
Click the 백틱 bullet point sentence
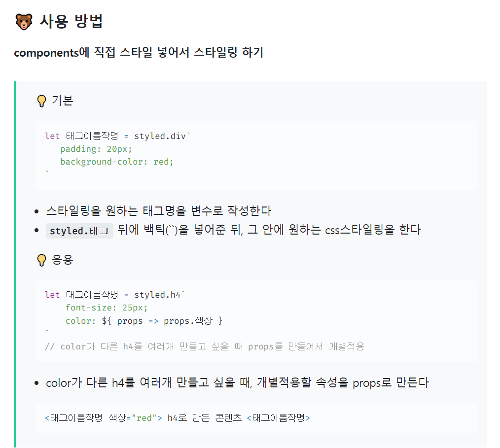point(233,230)
